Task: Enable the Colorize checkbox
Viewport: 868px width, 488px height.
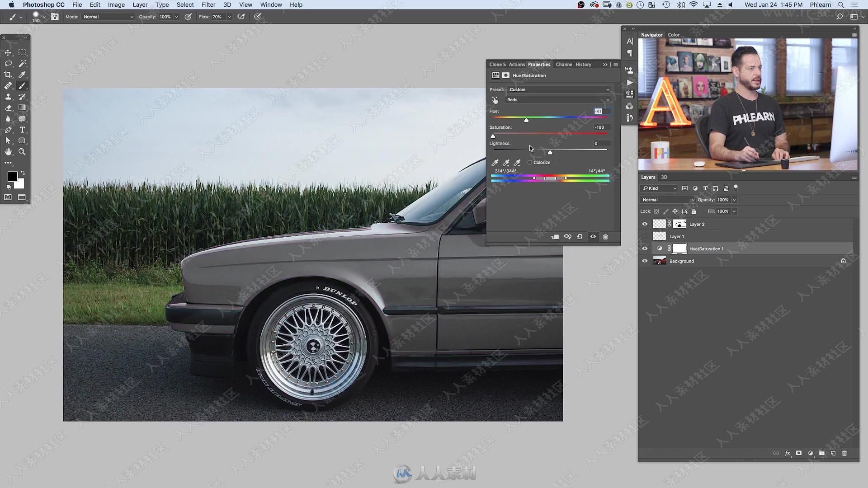Action: (x=530, y=162)
